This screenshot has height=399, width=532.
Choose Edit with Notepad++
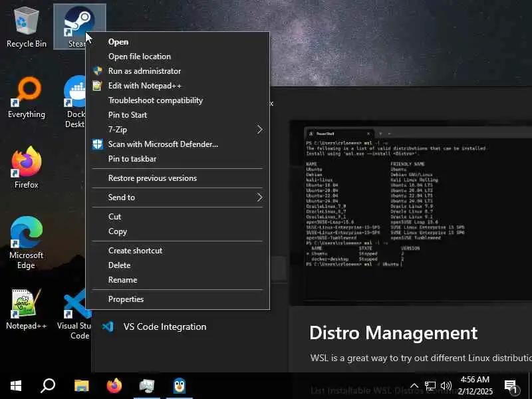pyautogui.click(x=178, y=86)
